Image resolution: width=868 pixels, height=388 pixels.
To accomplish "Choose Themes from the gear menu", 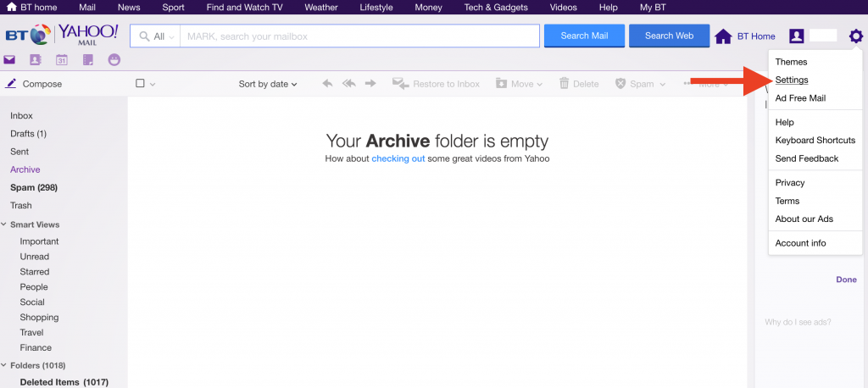I will click(791, 62).
